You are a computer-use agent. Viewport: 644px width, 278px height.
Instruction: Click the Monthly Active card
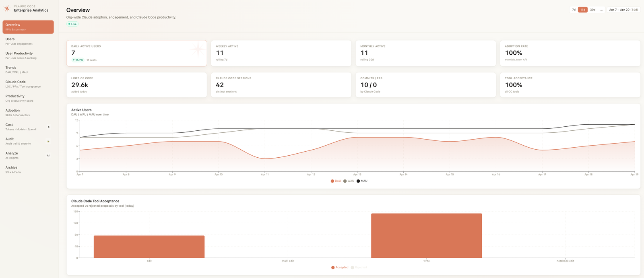[x=425, y=53]
